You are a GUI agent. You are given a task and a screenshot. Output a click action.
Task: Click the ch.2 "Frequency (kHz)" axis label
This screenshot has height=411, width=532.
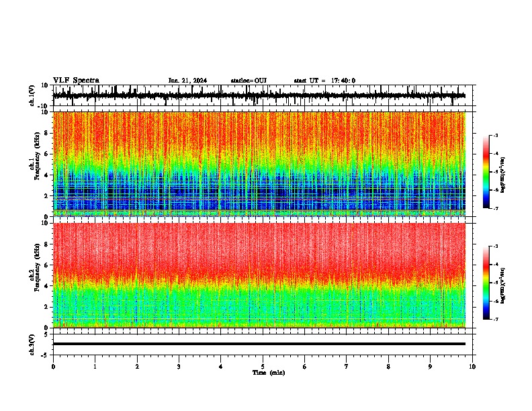(x=38, y=267)
